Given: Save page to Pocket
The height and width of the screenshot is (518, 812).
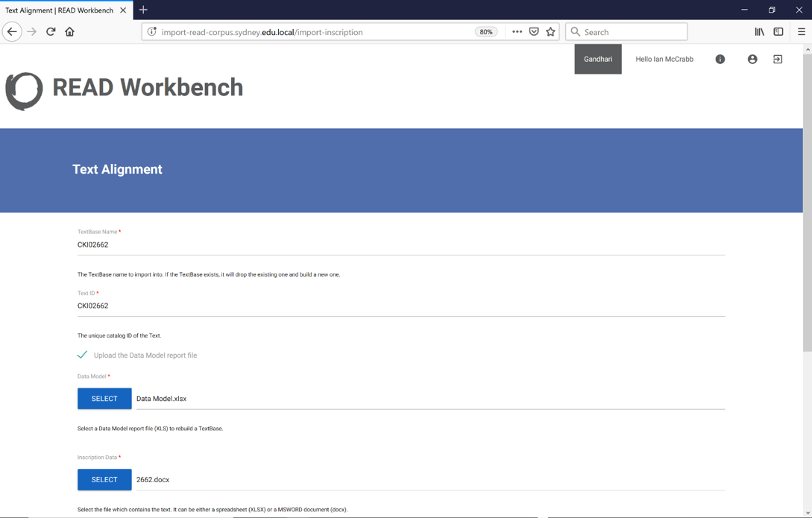Looking at the screenshot, I should point(534,31).
